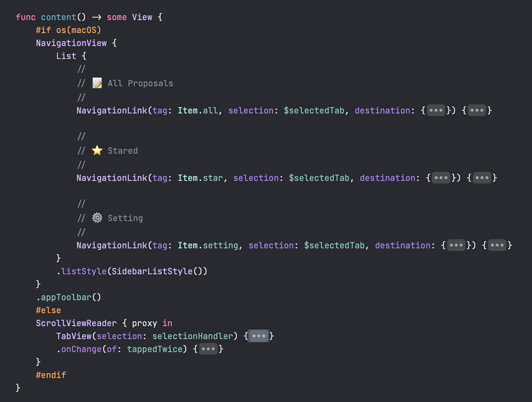This screenshot has width=532, height=402.
Task: Expand Item.star destination folded code
Action: (441, 178)
